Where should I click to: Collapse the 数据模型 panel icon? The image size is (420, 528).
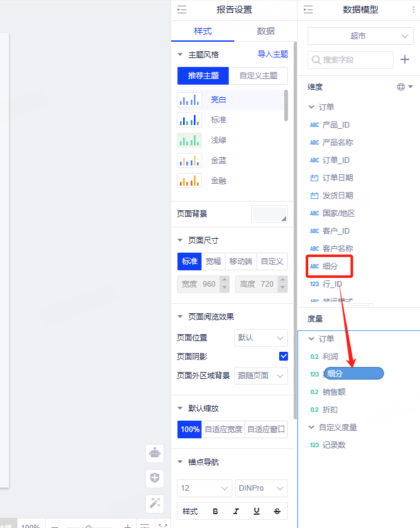click(x=308, y=9)
